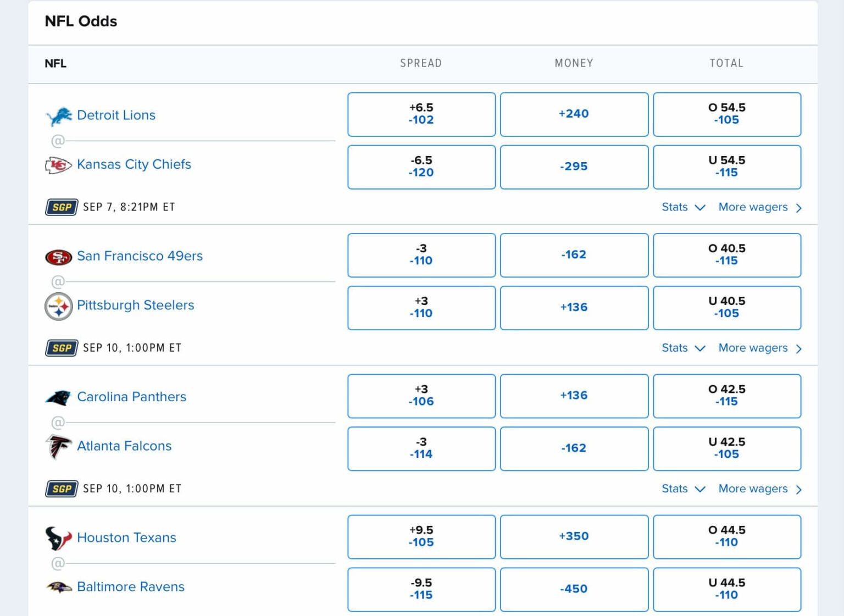The width and height of the screenshot is (844, 616).
Task: Open the Carolina Panthers team link
Action: click(x=132, y=396)
